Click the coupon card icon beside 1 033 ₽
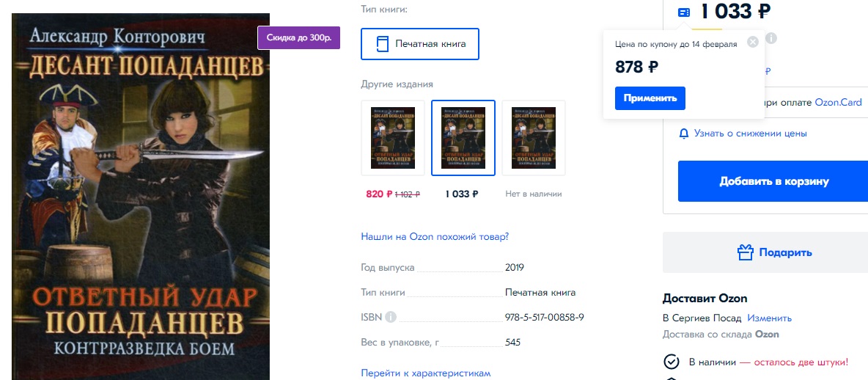This screenshot has height=380, width=868. [684, 12]
